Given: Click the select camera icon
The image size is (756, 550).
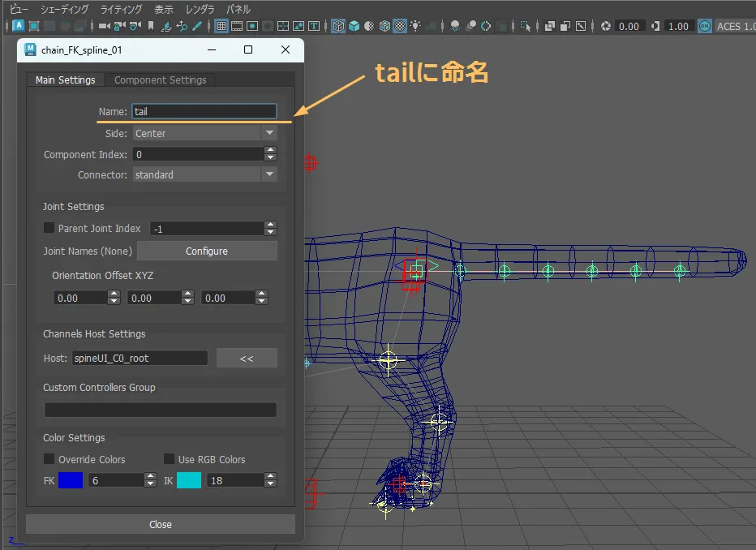Looking at the screenshot, I should 105,26.
